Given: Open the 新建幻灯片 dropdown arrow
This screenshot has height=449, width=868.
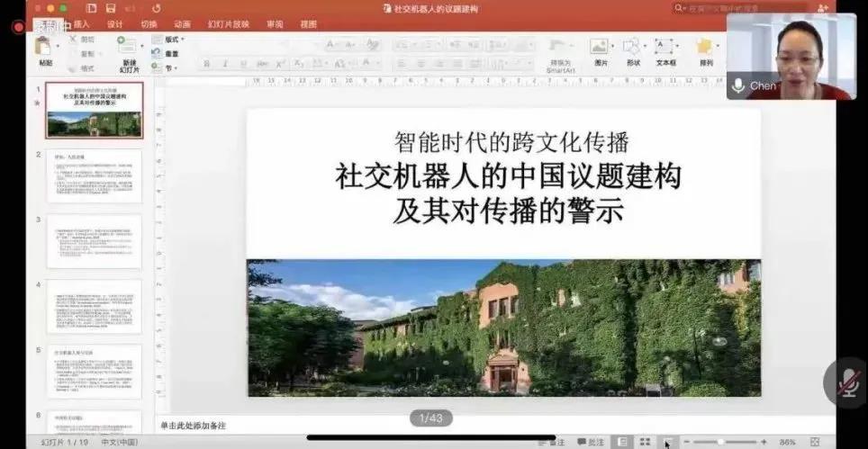Looking at the screenshot, I should tap(142, 45).
